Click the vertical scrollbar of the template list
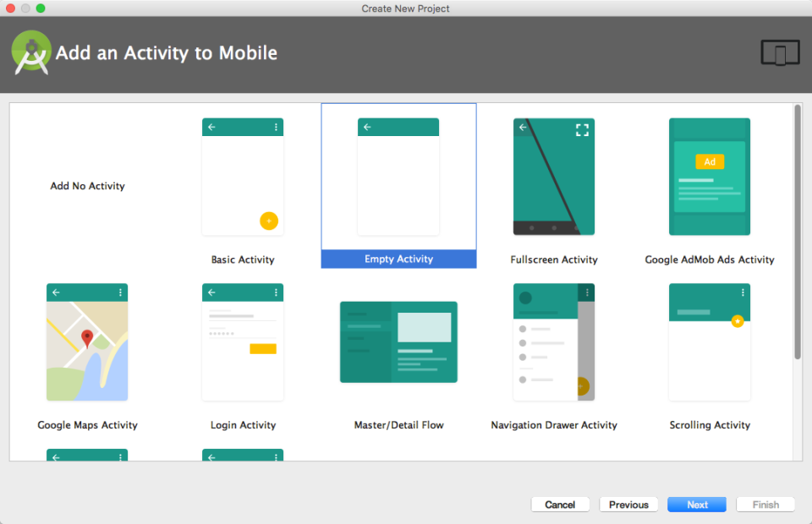 click(x=798, y=232)
